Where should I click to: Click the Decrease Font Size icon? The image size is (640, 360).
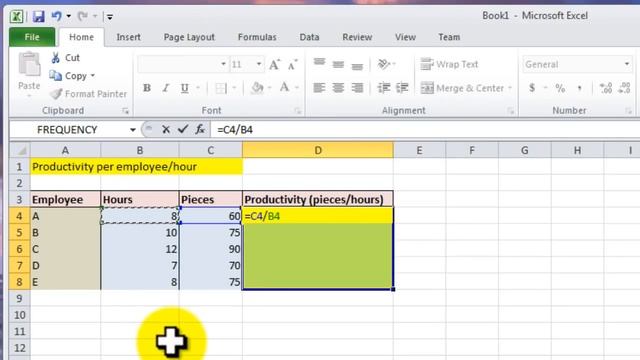click(x=293, y=64)
